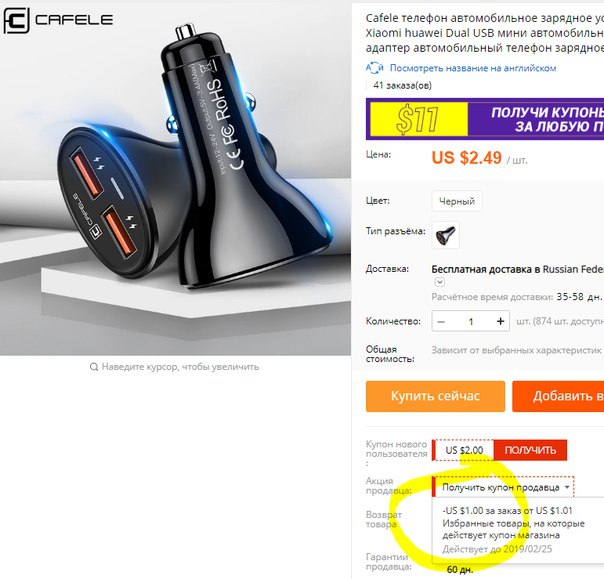Click the main product image
604x579 pixels.
pos(175,178)
